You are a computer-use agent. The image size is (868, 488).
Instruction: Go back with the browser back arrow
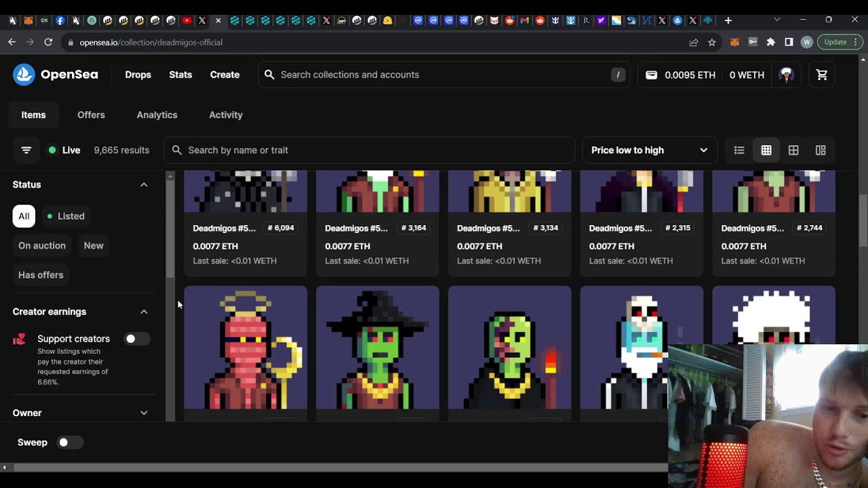click(12, 42)
